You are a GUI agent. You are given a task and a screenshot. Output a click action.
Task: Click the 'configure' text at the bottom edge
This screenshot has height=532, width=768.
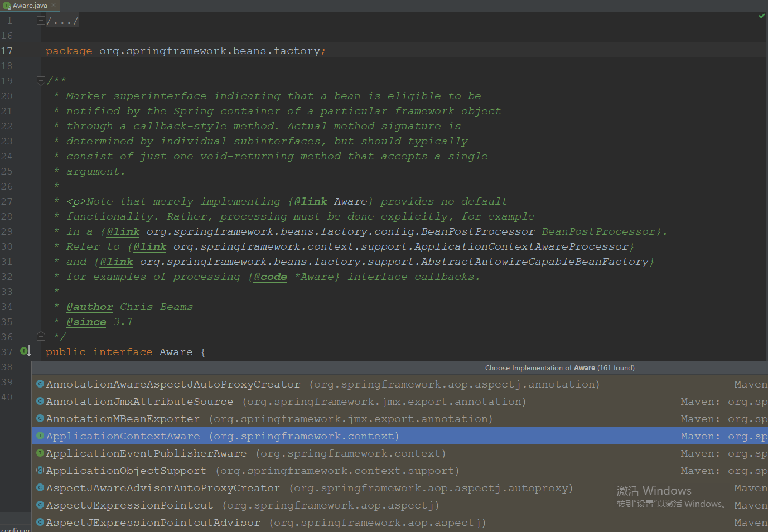(x=16, y=529)
